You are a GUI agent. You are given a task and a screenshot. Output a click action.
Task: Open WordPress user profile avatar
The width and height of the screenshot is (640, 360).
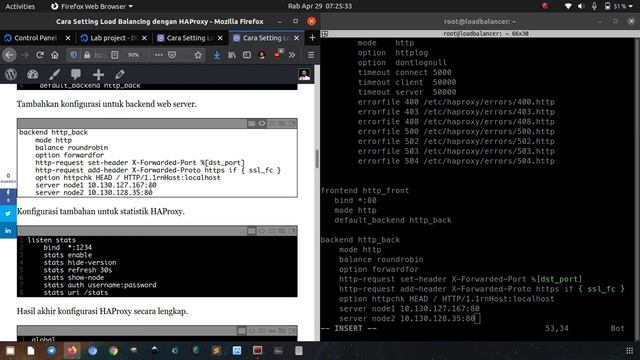tap(304, 74)
